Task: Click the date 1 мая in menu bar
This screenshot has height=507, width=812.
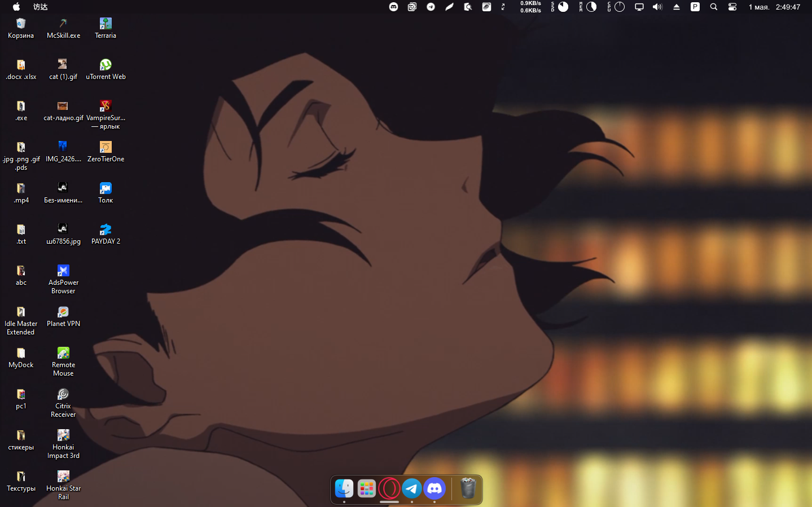Action: click(x=759, y=7)
